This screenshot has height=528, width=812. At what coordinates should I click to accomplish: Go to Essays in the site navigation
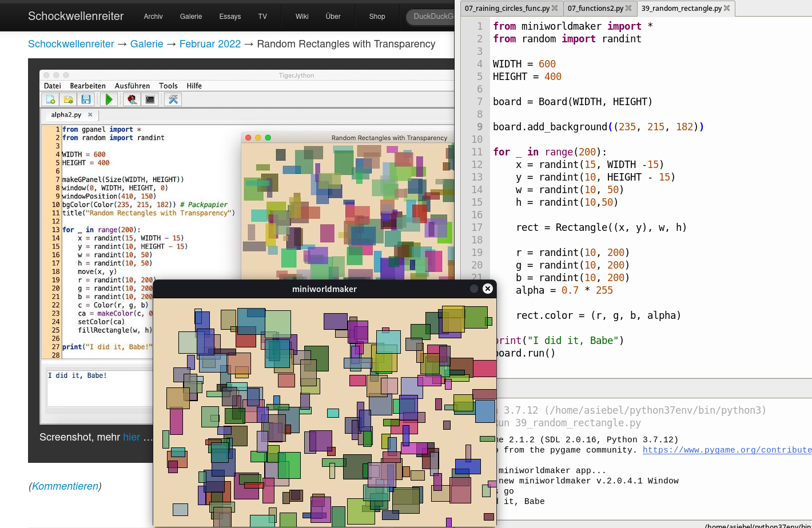pyautogui.click(x=230, y=17)
